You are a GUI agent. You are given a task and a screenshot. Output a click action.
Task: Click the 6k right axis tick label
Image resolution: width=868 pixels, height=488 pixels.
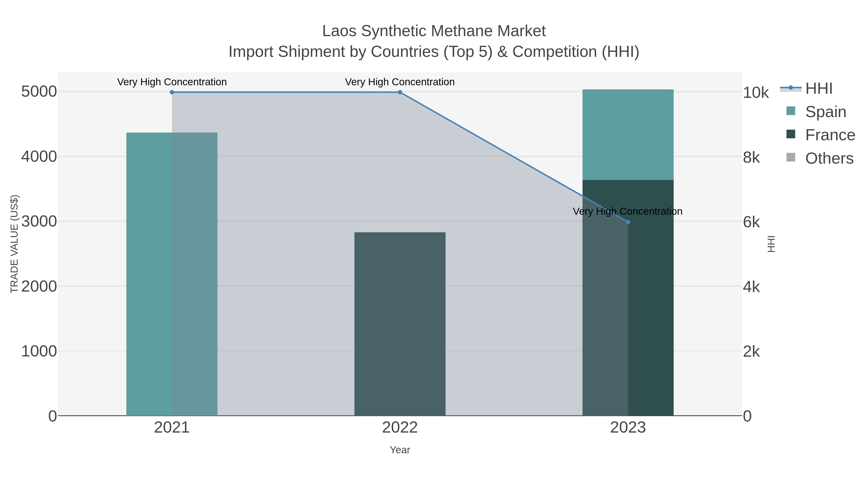tap(751, 222)
